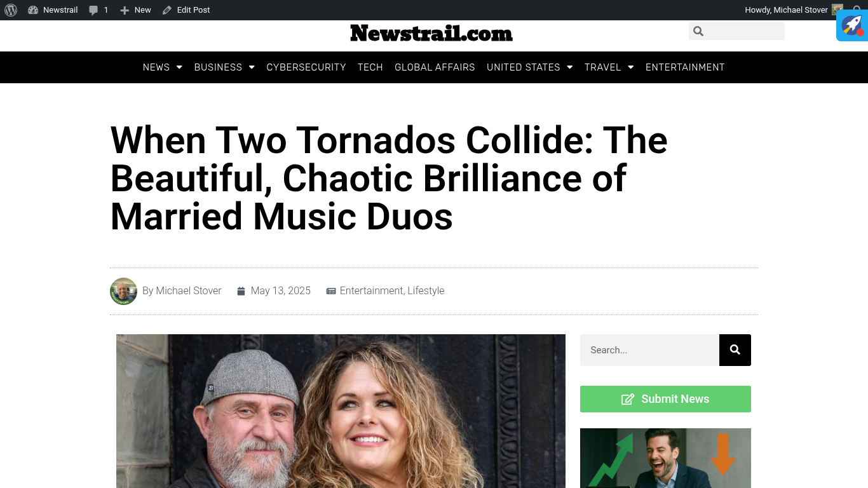This screenshot has width=868, height=488.
Task: Expand the NEWS dropdown menu
Action: (x=163, y=67)
